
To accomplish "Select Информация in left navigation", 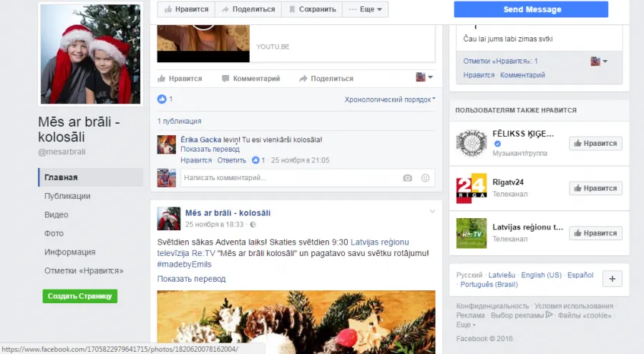I will tap(70, 252).
